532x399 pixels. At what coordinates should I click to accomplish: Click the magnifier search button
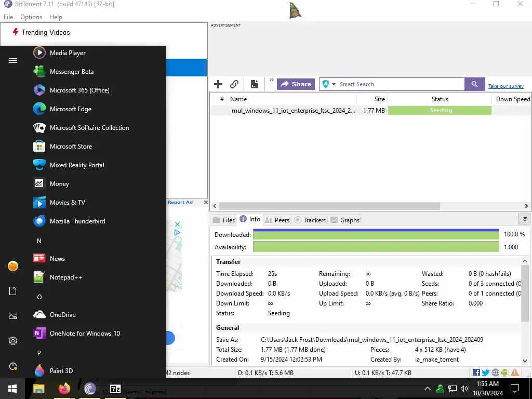point(475,84)
